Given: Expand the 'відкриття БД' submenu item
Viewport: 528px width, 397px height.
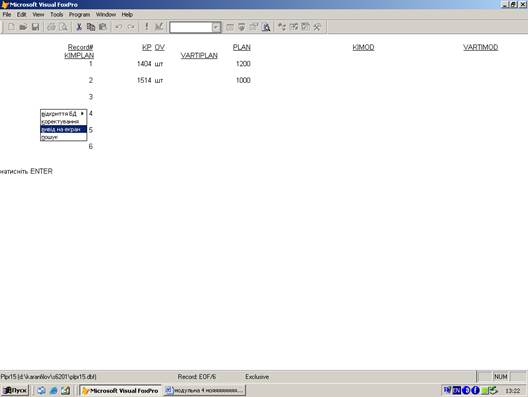Looking at the screenshot, I should tap(63, 113).
